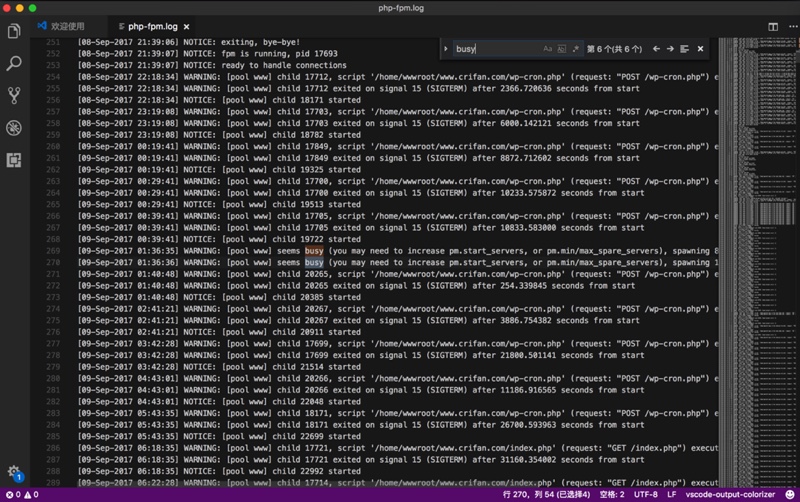
Task: Click the selected busy on line 270
Action: [x=314, y=263]
